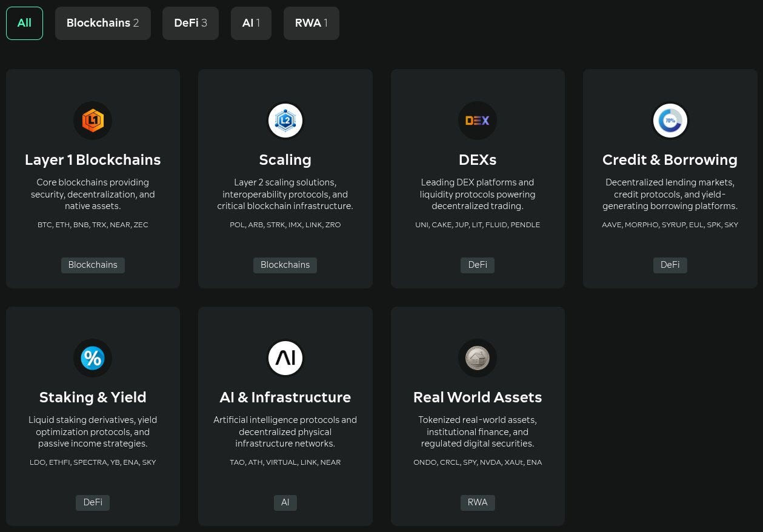Click description starting 'Leading DEX platforms'
This screenshot has width=763, height=532.
pyautogui.click(x=478, y=195)
